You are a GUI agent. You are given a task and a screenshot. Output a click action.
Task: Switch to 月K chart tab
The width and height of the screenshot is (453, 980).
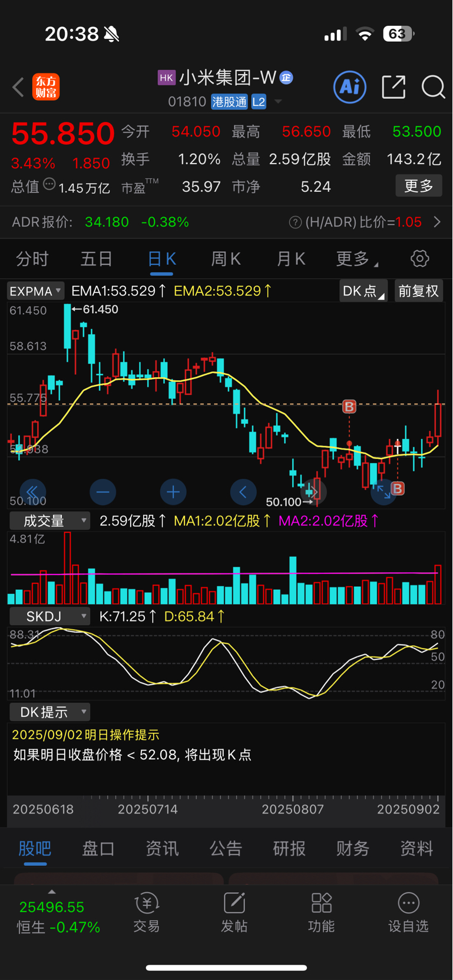[291, 258]
